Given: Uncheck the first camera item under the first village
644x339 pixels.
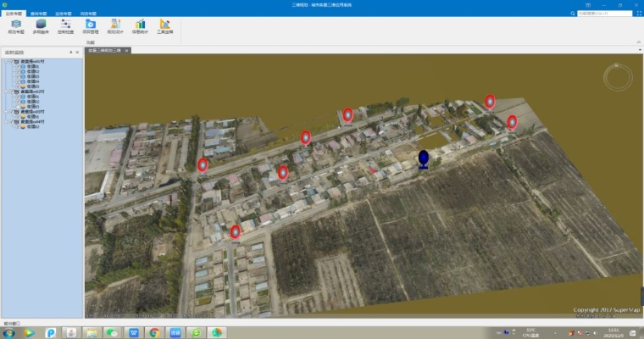Looking at the screenshot, I should pos(17,67).
